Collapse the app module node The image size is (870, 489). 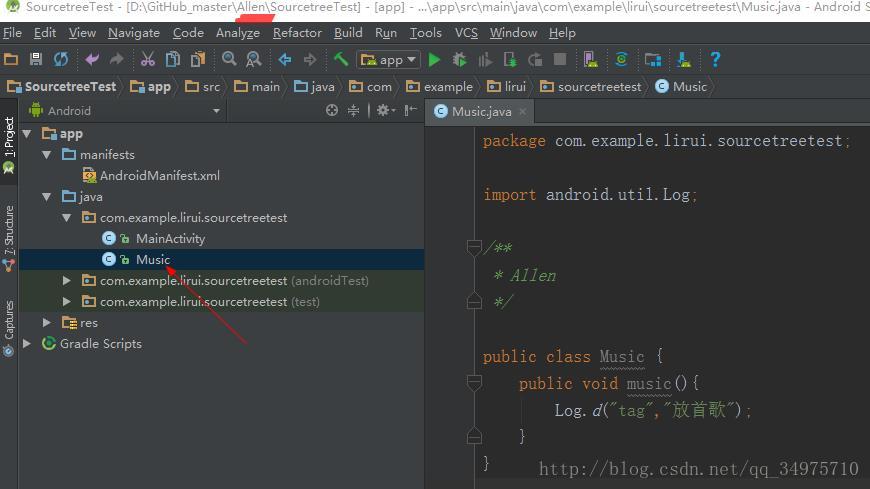point(27,134)
